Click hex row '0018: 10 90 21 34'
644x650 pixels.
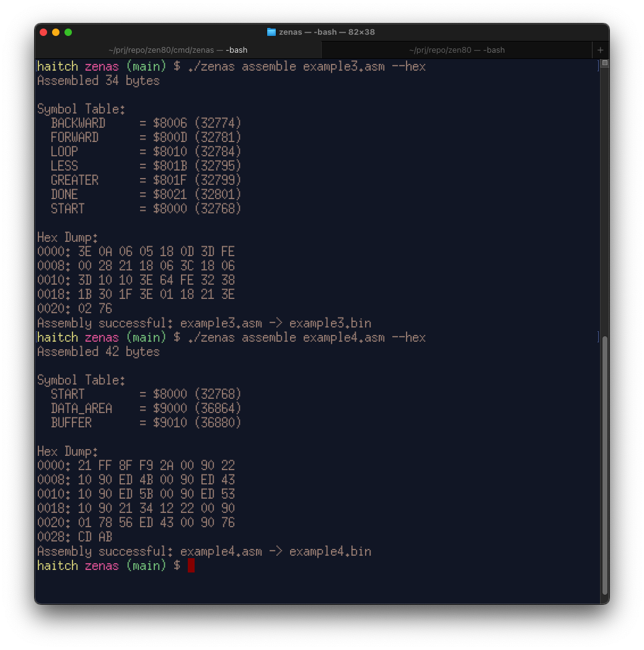[x=136, y=508]
